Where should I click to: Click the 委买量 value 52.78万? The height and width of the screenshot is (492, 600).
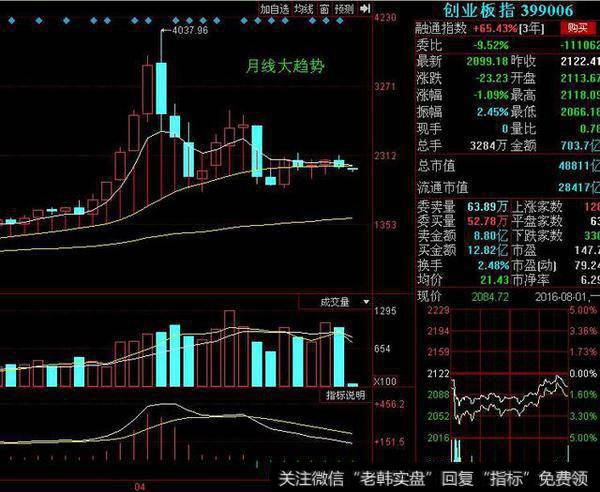coord(487,221)
